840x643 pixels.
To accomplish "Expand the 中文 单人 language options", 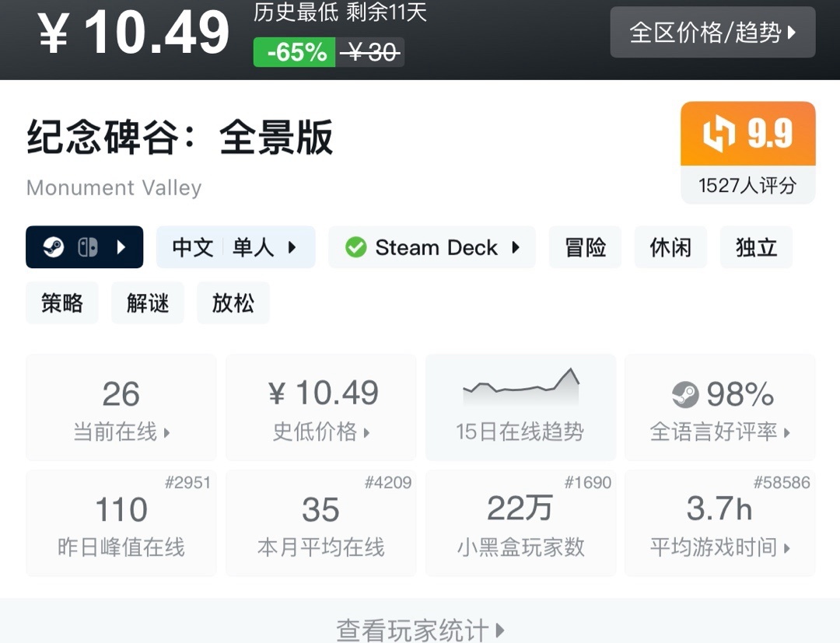I will pos(235,247).
